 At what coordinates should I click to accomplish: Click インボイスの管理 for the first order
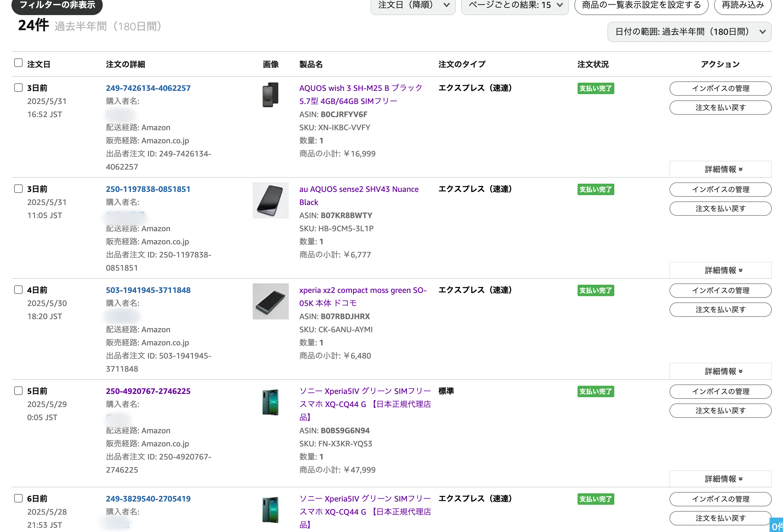[720, 89]
